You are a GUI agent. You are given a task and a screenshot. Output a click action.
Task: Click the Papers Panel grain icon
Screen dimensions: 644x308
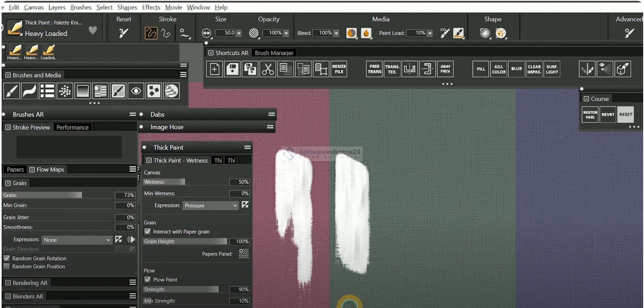244,254
